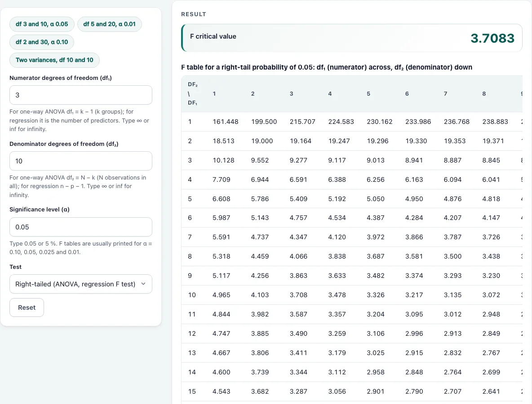532x404 pixels.
Task: Click table cell 2.848
Action: pos(414,372)
